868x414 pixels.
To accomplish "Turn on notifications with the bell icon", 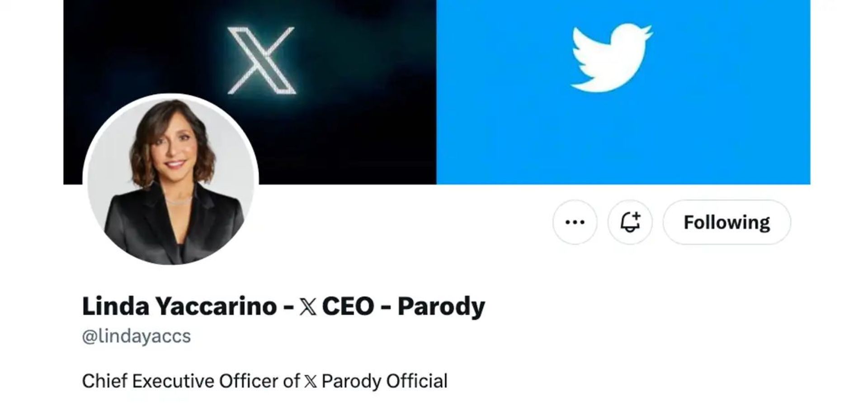I will click(630, 222).
